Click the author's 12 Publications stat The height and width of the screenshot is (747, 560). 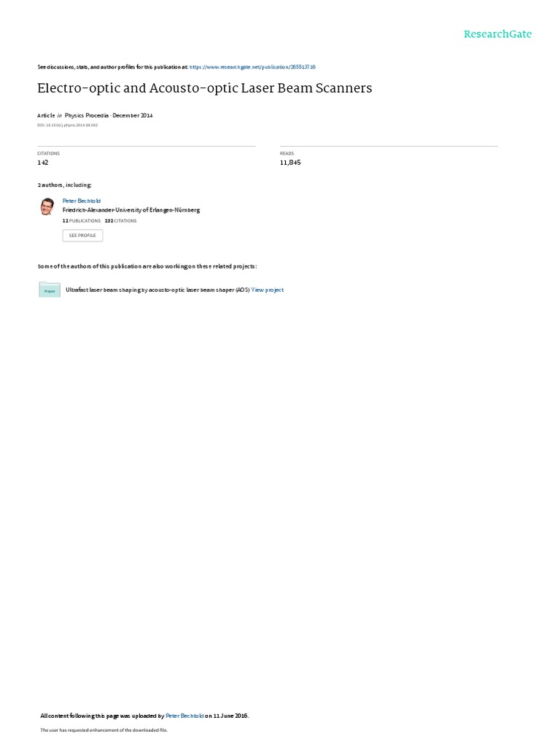tap(82, 221)
